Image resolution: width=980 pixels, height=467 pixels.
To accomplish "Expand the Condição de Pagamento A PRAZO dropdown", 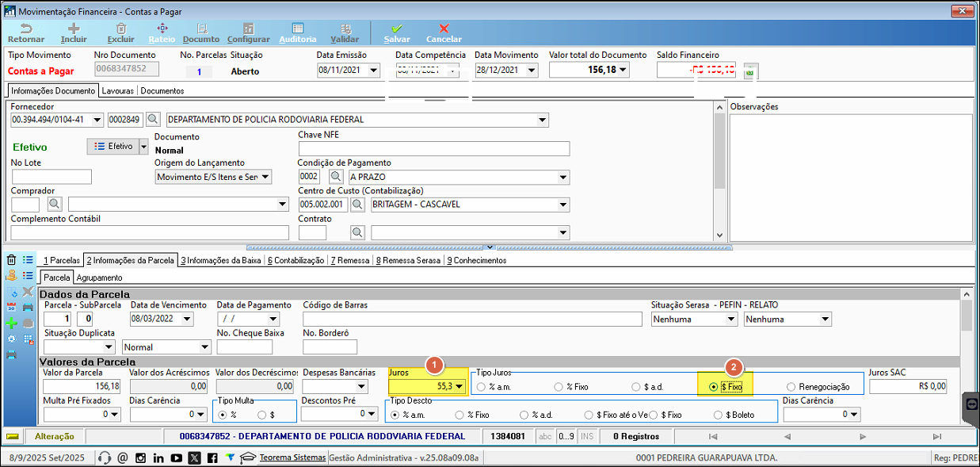I will pos(563,177).
